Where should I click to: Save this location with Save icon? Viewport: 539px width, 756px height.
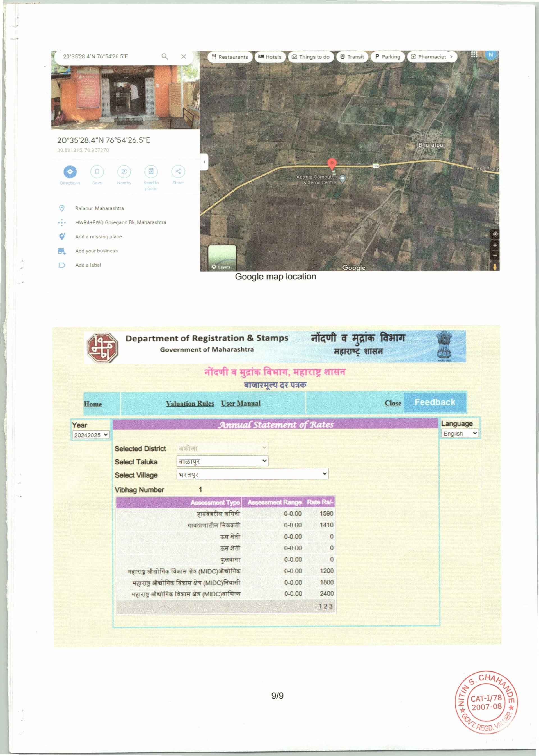coord(97,172)
